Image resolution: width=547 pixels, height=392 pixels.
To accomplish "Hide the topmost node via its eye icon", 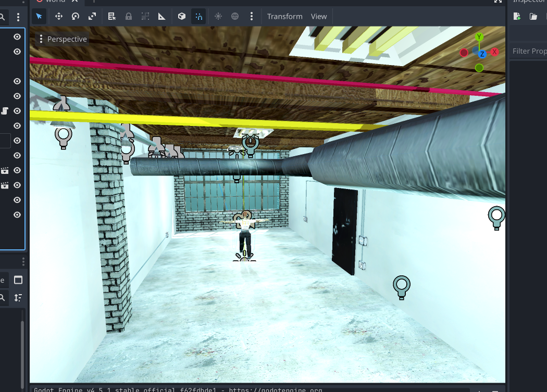I will pos(17,37).
